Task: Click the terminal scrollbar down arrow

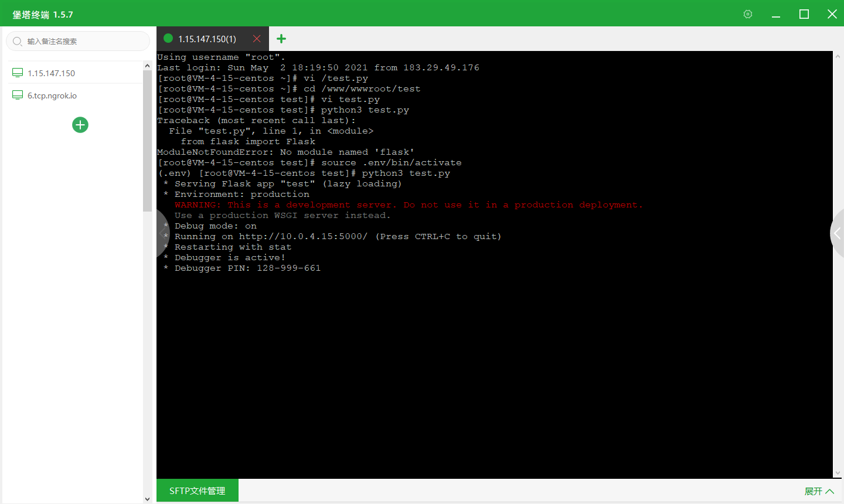Action: tap(838, 473)
